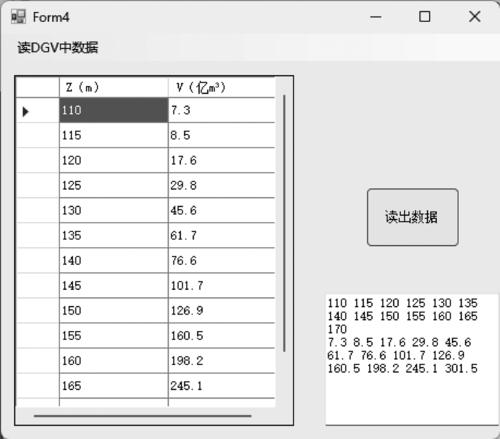500x439 pixels.
Task: Select the cell containing 160
Action: pos(114,361)
